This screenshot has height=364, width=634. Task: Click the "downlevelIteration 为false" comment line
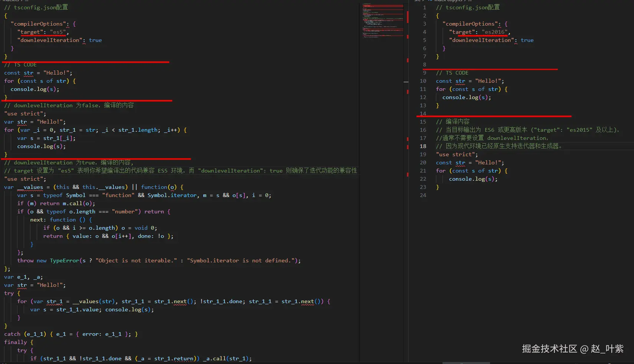point(69,105)
